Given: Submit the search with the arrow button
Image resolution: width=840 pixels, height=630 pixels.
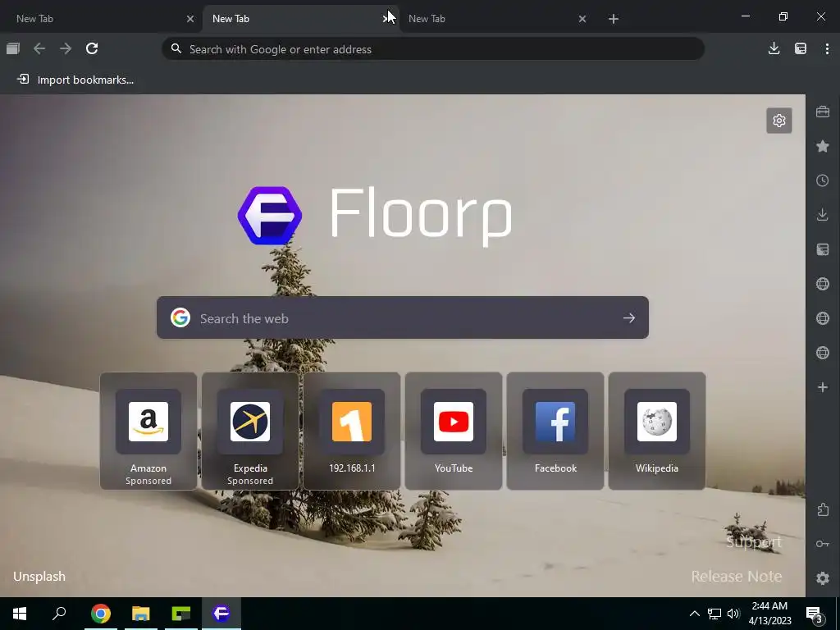Looking at the screenshot, I should coord(629,317).
